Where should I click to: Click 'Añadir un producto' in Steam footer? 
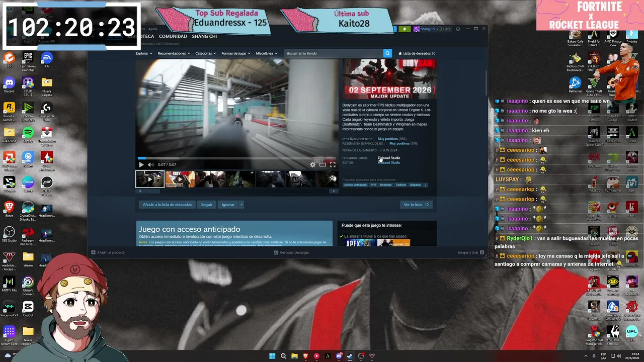108,252
